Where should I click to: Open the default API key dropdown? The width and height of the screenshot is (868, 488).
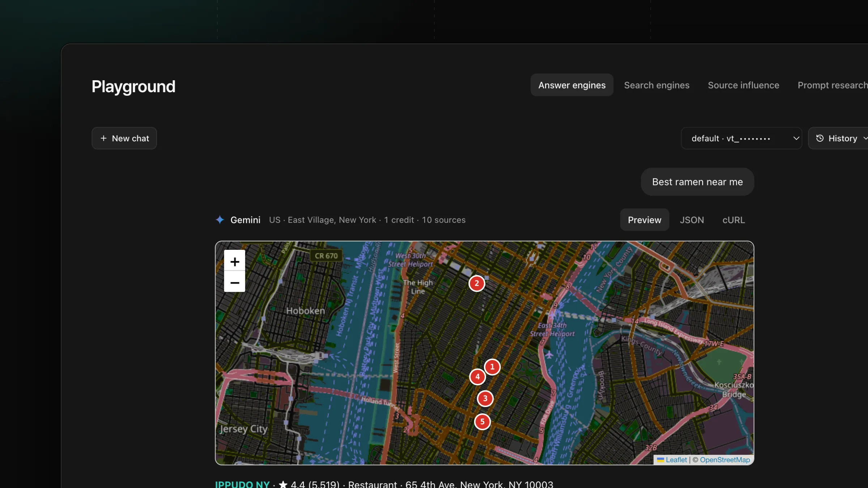click(741, 138)
